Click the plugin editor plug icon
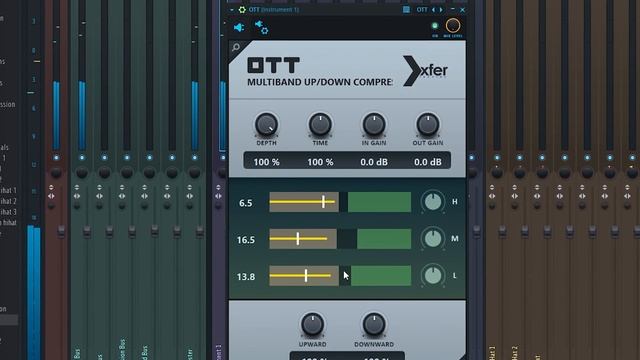This screenshot has width=640, height=360. (239, 27)
